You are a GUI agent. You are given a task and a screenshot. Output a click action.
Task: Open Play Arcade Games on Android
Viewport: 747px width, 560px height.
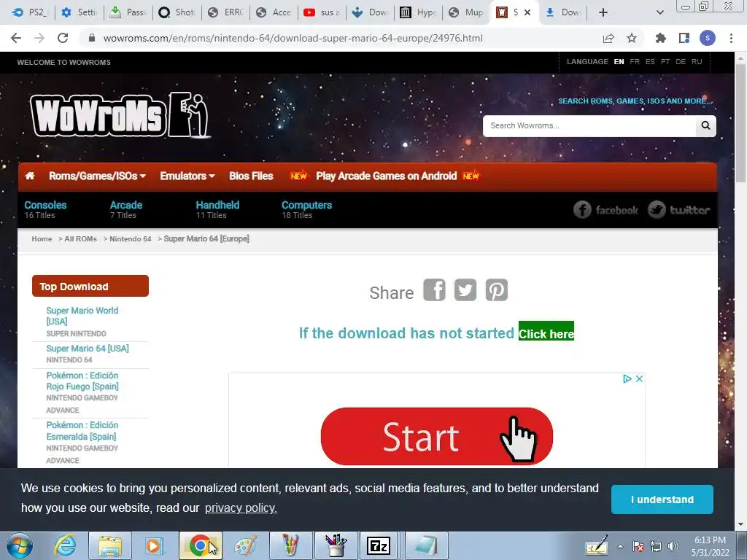(387, 176)
